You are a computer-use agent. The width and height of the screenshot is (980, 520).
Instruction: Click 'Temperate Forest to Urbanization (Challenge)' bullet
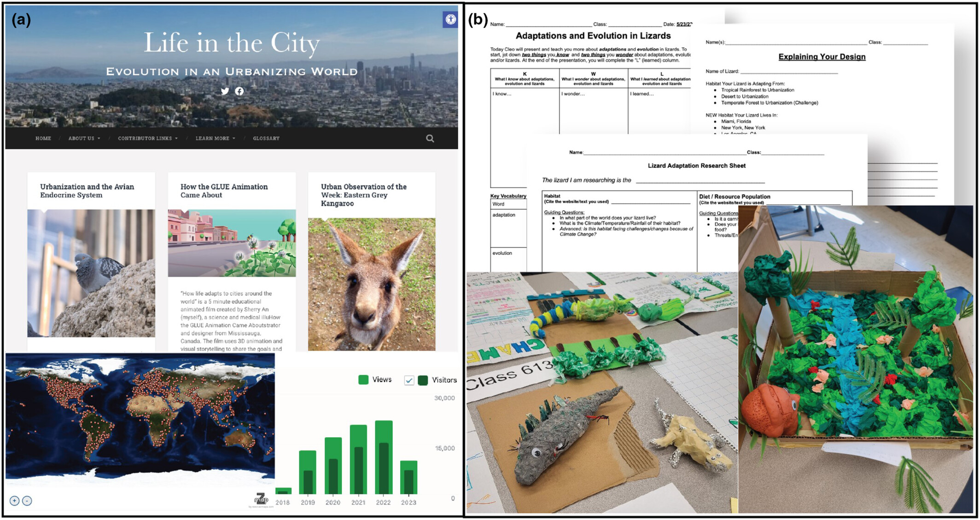[770, 103]
